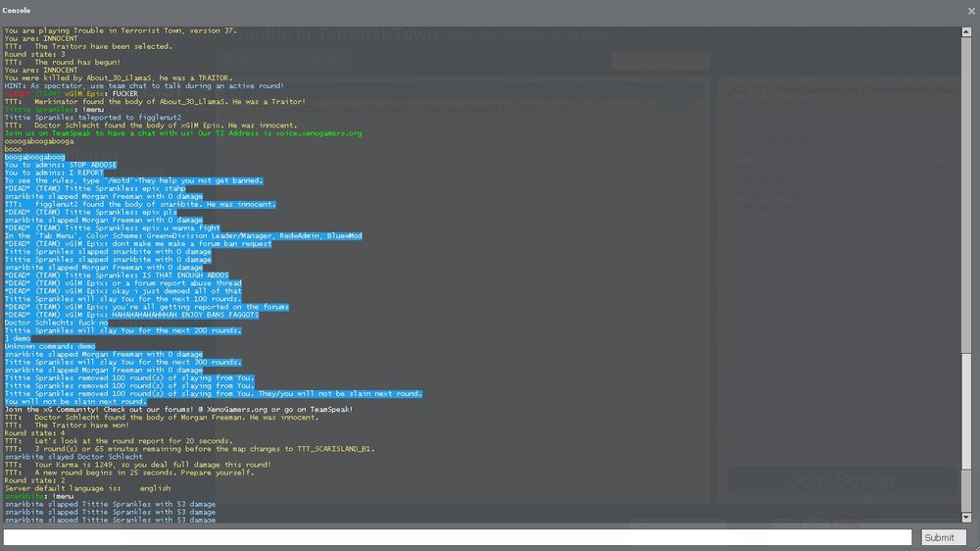Click the 'Round state: 2' line
Image resolution: width=980 pixels, height=551 pixels.
tap(34, 480)
